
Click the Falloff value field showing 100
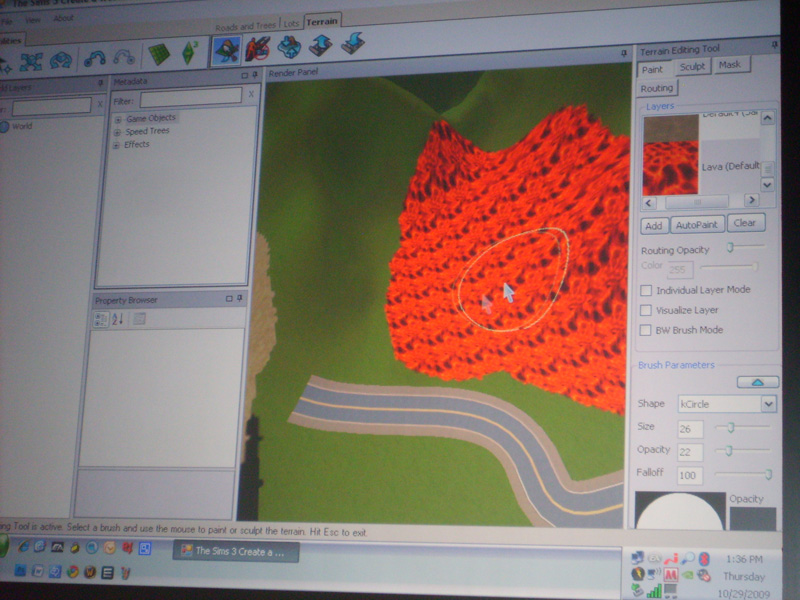(x=689, y=476)
